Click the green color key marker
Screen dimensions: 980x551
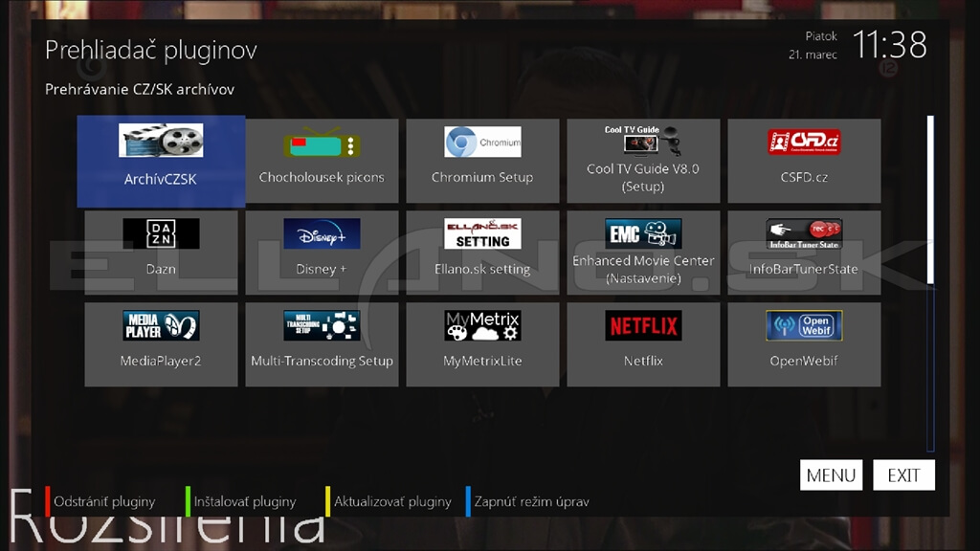188,501
